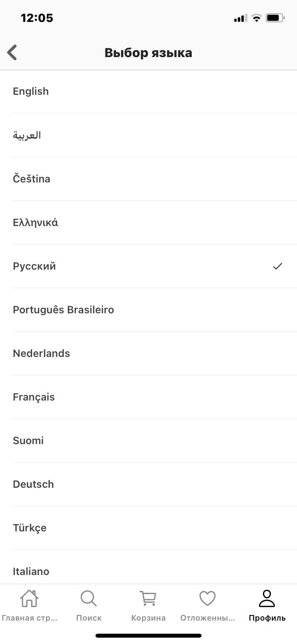297x644 pixels.
Task: Open the Home tab house icon
Action: point(29,598)
